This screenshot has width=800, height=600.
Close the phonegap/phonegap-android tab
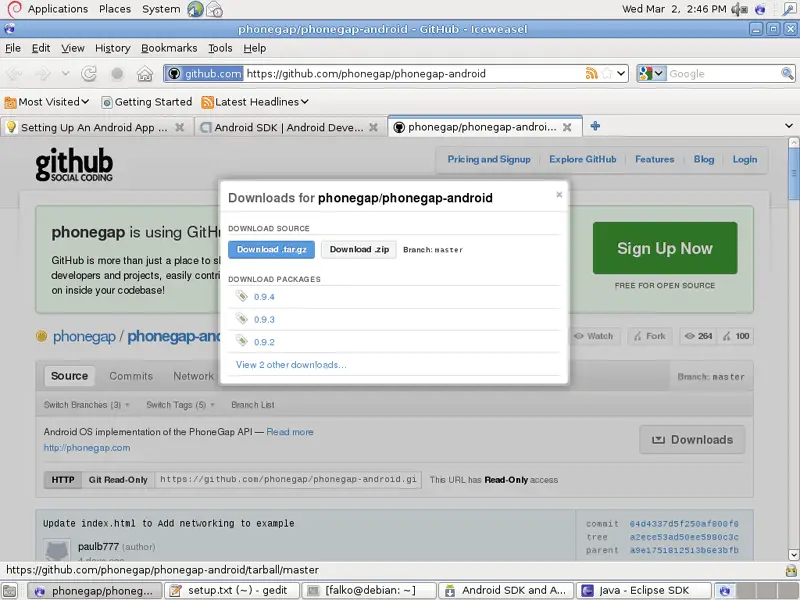pyautogui.click(x=567, y=127)
